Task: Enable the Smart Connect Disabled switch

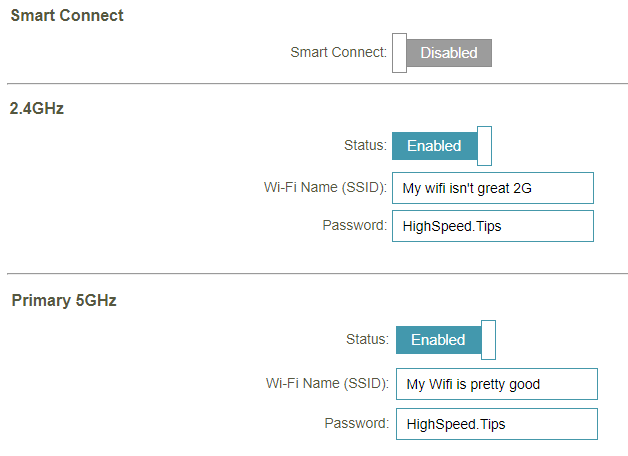Action: (x=442, y=53)
